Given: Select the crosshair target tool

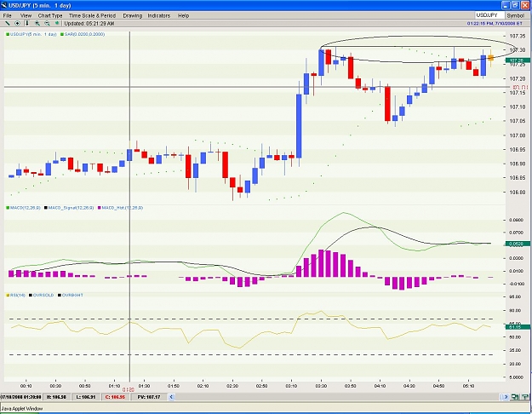Looking at the screenshot, I should point(17,24).
